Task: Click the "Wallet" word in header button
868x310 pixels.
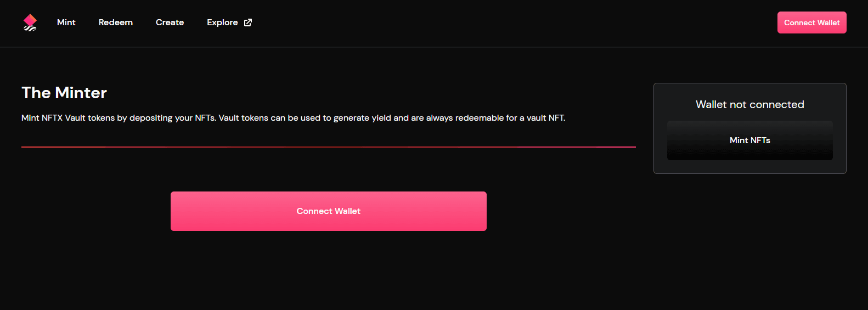Action: tap(828, 22)
